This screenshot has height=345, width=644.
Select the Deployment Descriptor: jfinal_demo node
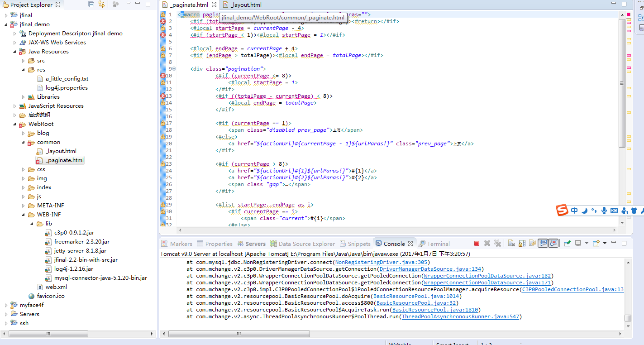coord(75,34)
